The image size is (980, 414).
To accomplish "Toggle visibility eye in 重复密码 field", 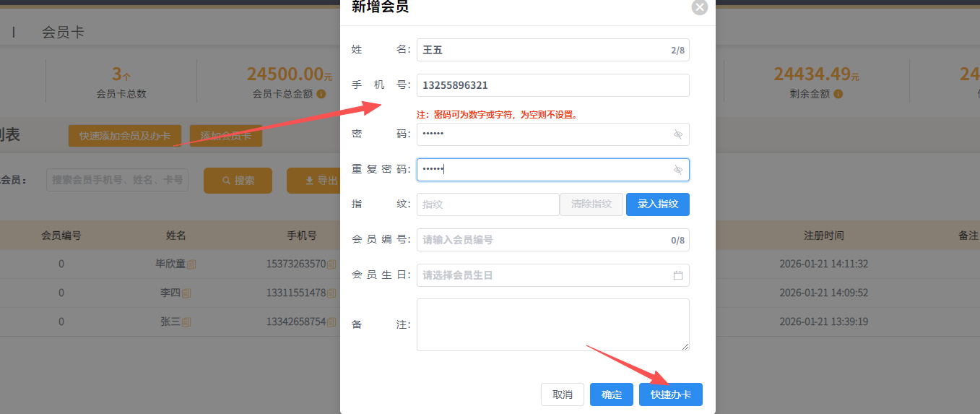I will pyautogui.click(x=678, y=170).
